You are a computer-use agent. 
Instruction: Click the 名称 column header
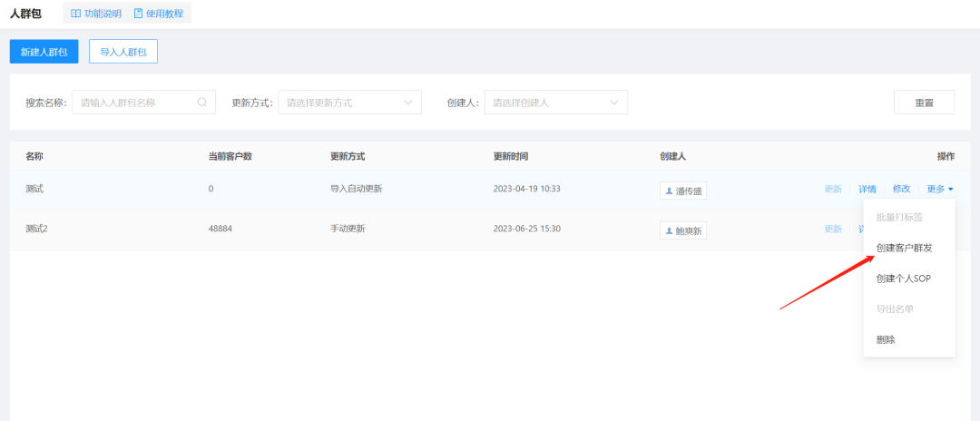(34, 156)
